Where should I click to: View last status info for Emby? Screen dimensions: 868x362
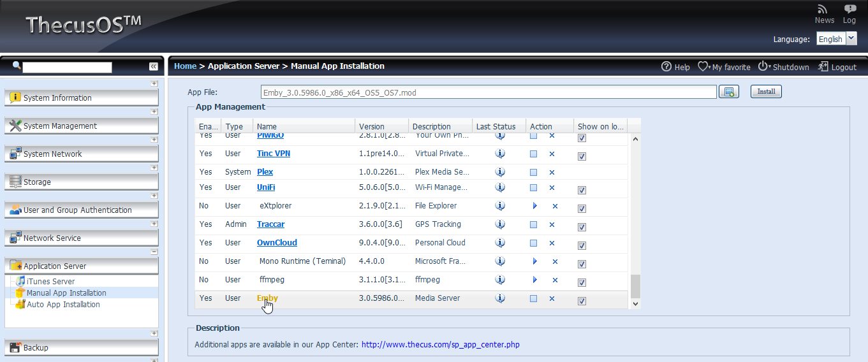[500, 298]
